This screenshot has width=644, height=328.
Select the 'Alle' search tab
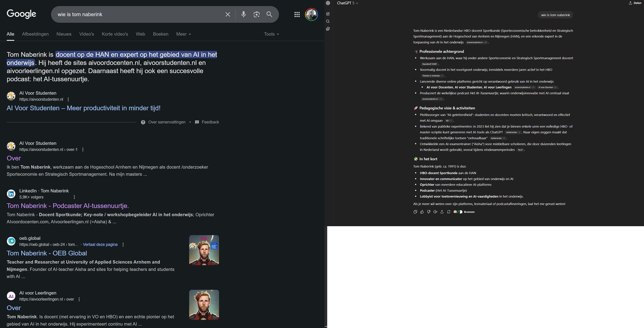(x=10, y=34)
